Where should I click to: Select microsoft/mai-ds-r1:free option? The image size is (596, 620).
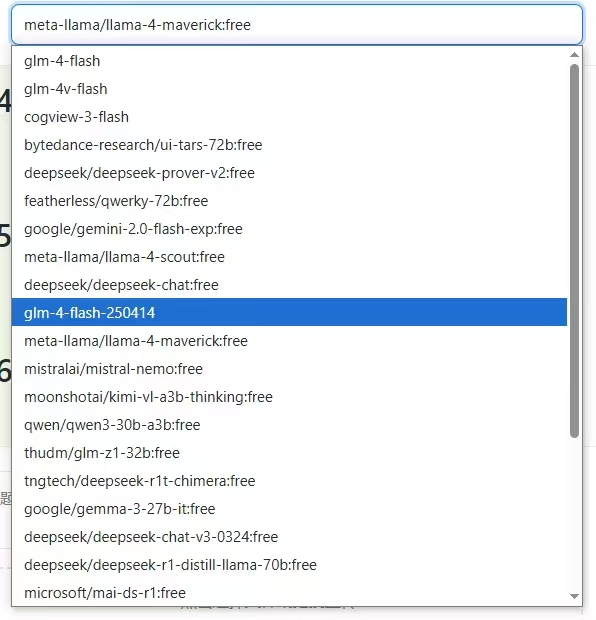289,593
